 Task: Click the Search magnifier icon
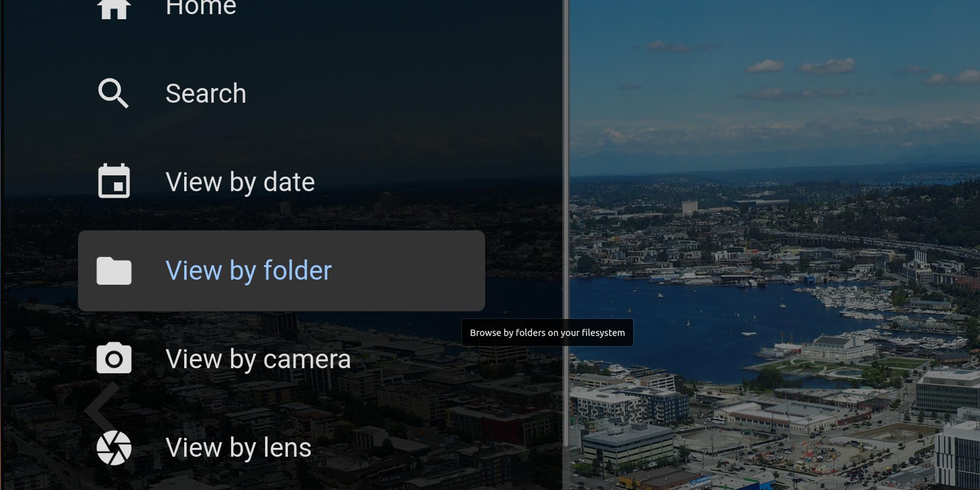click(114, 93)
